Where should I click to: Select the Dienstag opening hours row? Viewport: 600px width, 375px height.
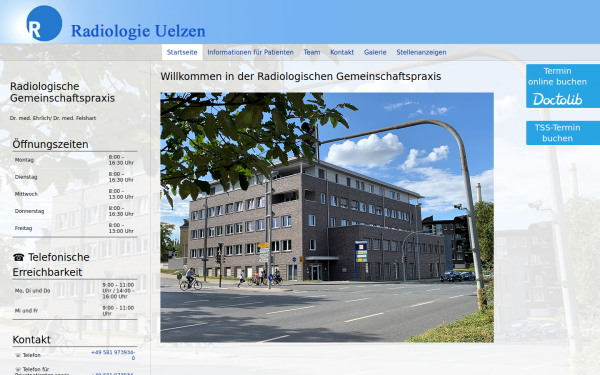pyautogui.click(x=75, y=177)
